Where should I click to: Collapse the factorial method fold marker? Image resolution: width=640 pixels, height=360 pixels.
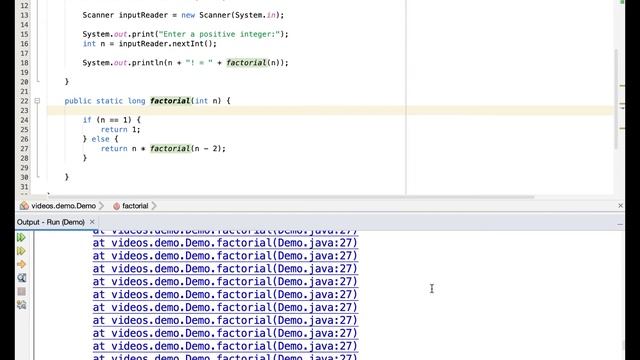coord(37,100)
